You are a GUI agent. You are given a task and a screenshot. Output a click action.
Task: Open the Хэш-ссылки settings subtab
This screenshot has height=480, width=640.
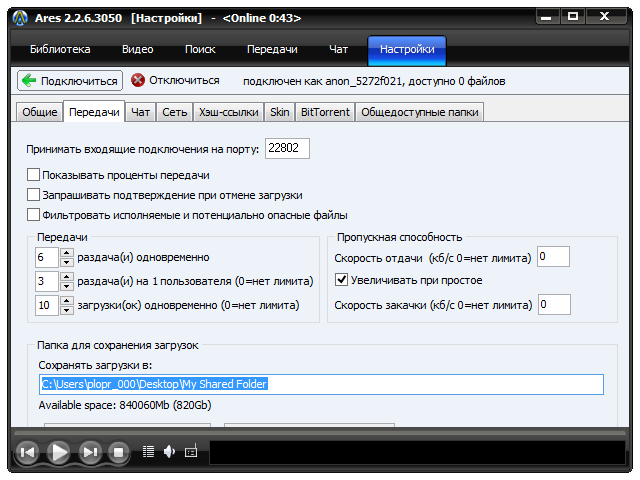(229, 112)
